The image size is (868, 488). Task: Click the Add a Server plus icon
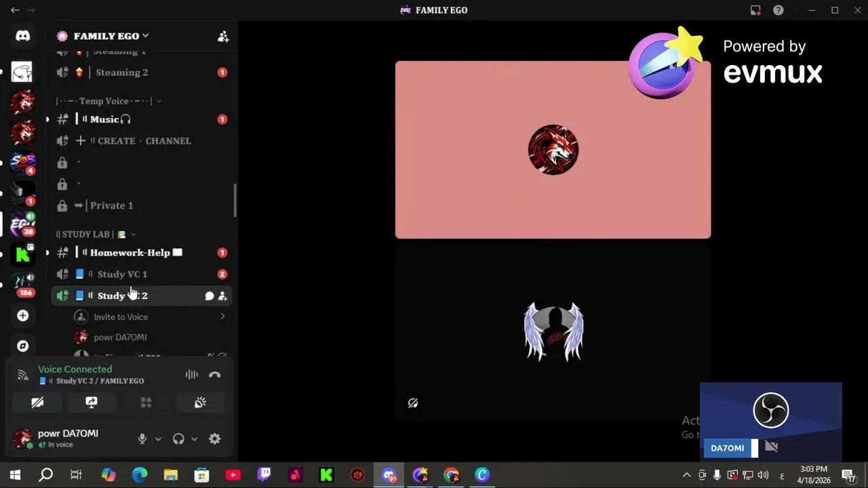[x=22, y=316]
